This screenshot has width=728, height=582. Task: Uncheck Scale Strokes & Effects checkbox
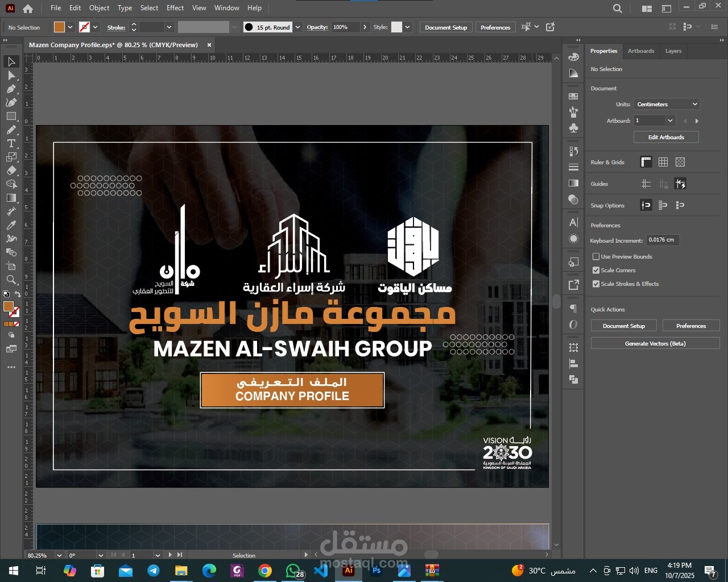pyautogui.click(x=596, y=284)
